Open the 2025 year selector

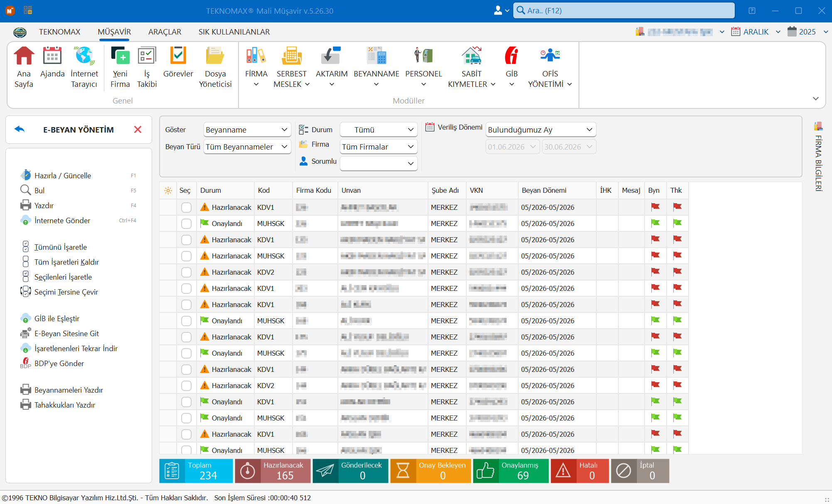pos(807,32)
